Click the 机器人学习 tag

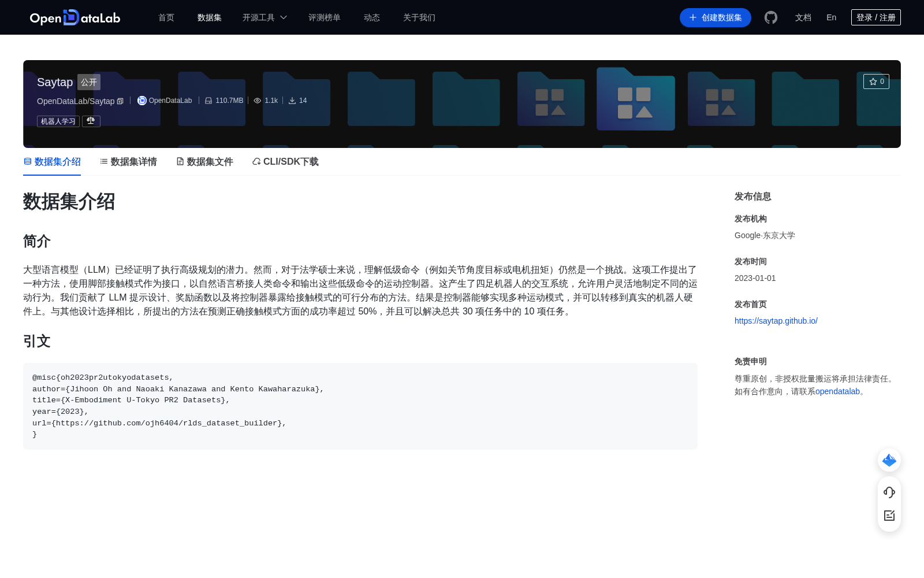(x=58, y=121)
